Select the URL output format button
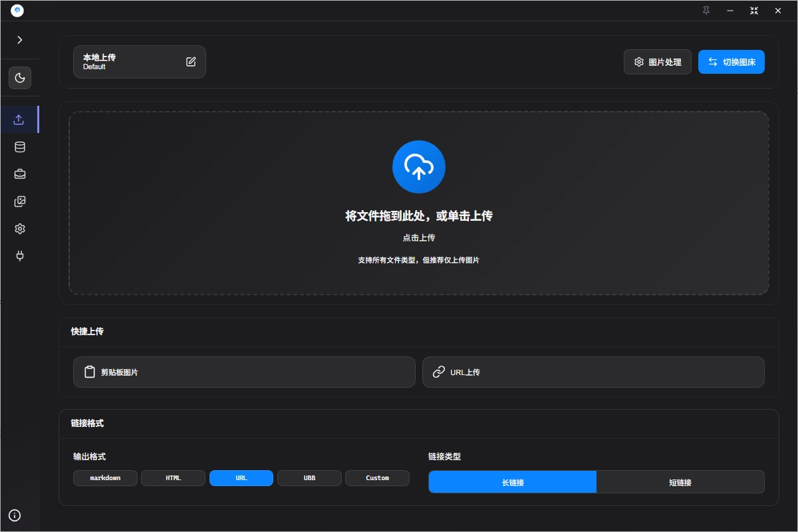798x532 pixels. tap(241, 477)
